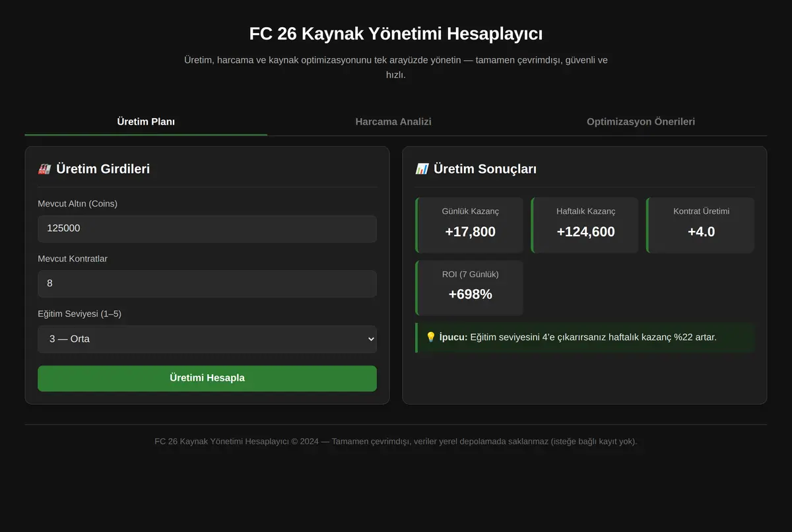Click the subtitle text below the title

396,67
